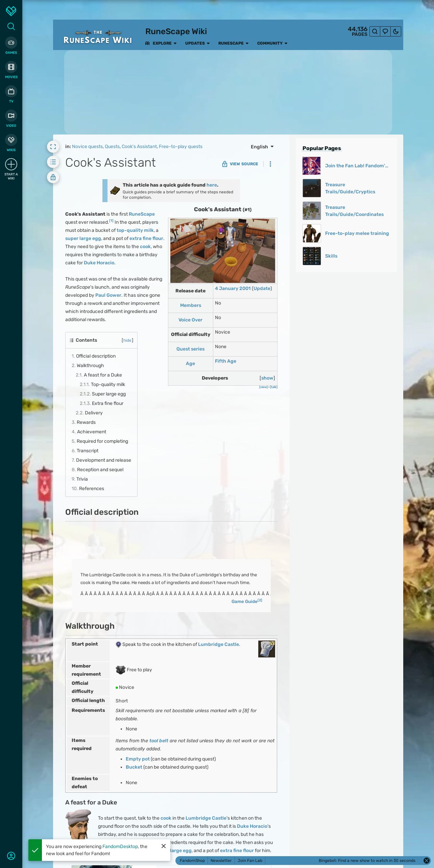Click the quick guide book icon

(x=115, y=191)
